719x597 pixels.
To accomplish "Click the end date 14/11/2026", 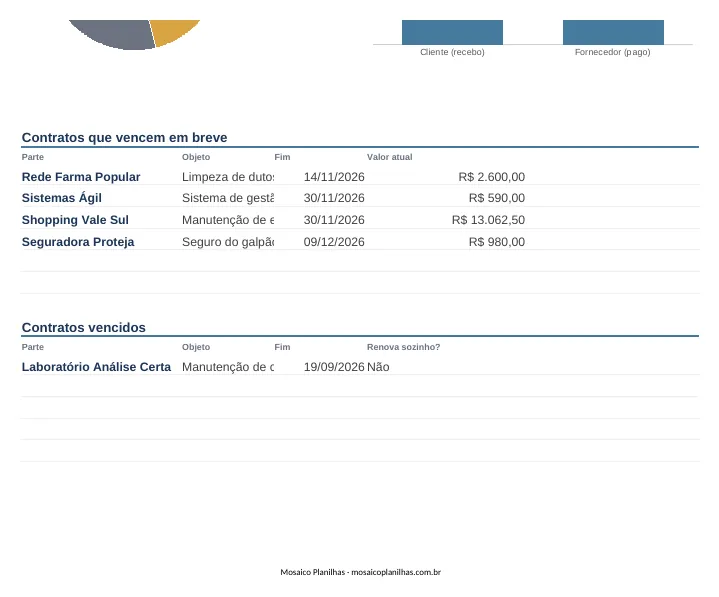I will (x=334, y=177).
